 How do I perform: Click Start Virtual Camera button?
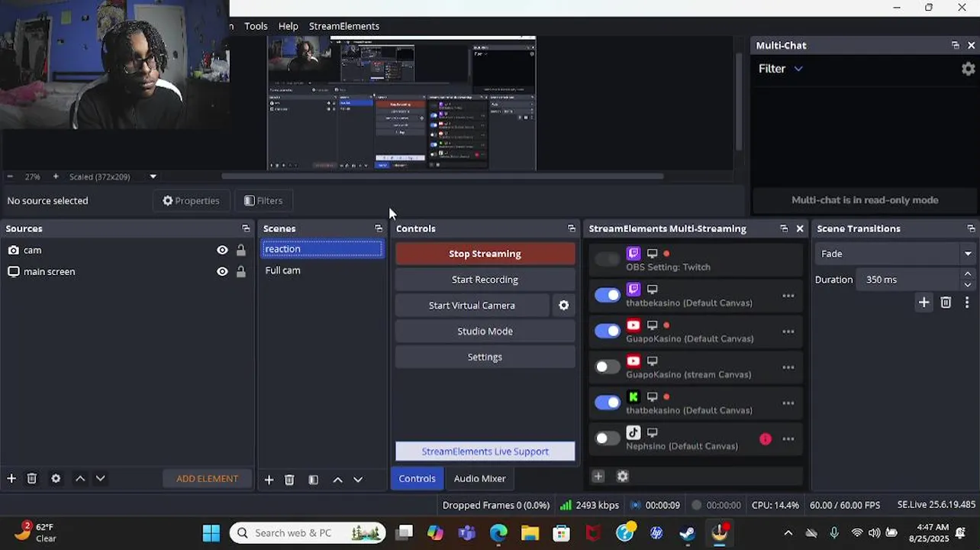click(x=472, y=306)
